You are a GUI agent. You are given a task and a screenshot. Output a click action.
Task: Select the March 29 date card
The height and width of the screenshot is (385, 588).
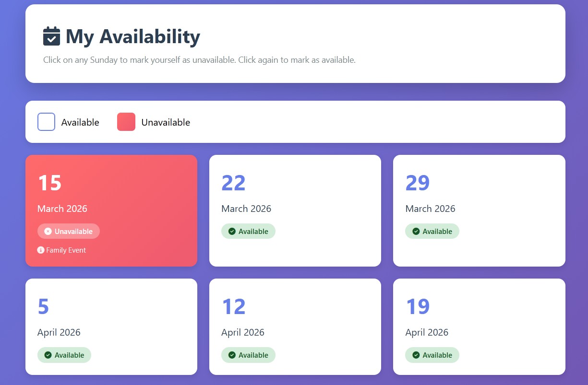pyautogui.click(x=479, y=210)
